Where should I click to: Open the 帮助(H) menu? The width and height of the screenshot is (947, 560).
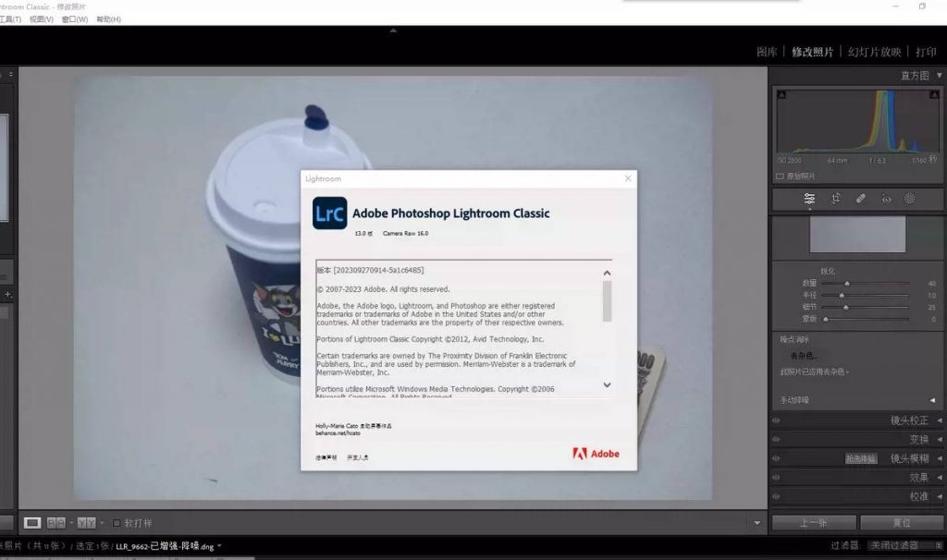point(109,19)
